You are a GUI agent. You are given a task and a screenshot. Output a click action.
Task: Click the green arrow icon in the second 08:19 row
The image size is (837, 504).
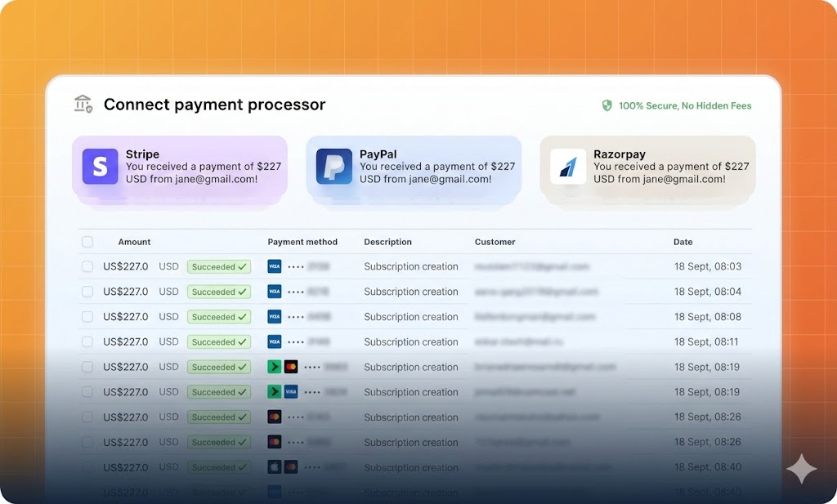pos(275,391)
